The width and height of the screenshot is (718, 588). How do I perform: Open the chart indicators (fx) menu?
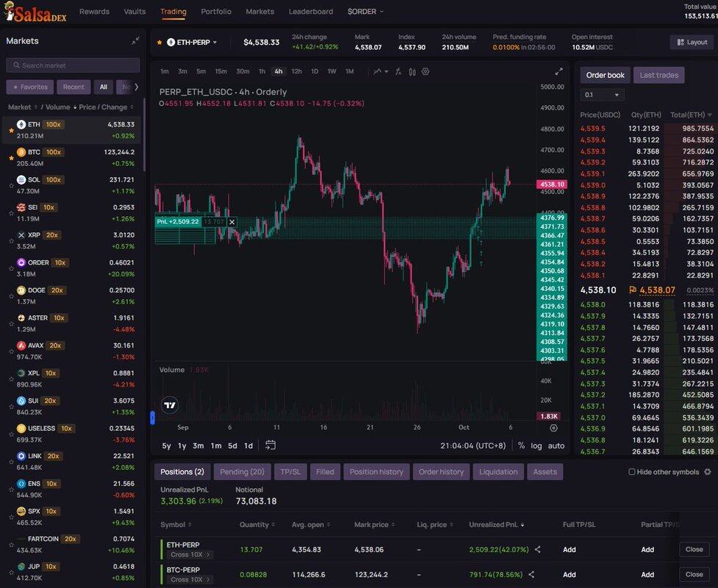click(398, 71)
